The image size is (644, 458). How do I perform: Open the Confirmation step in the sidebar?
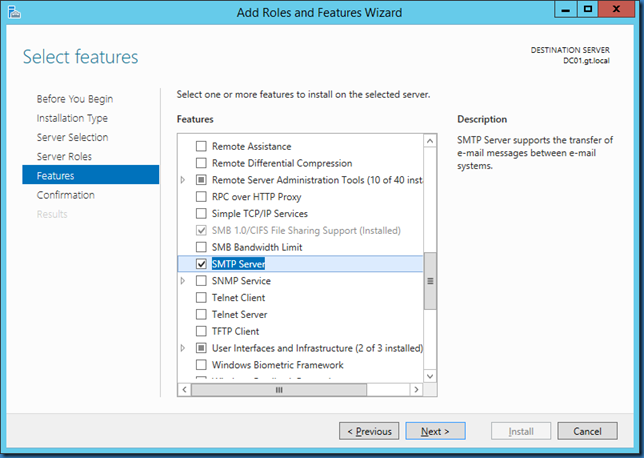[66, 195]
